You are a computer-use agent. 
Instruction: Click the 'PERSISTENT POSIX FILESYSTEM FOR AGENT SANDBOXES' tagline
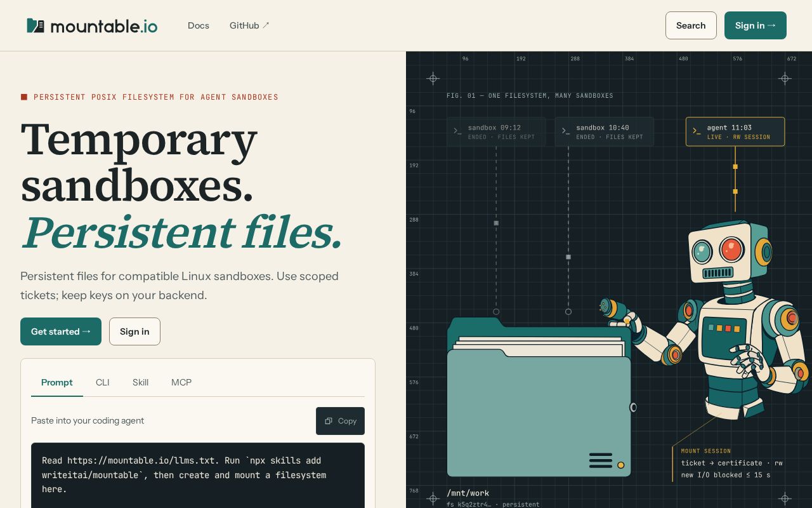(x=156, y=97)
